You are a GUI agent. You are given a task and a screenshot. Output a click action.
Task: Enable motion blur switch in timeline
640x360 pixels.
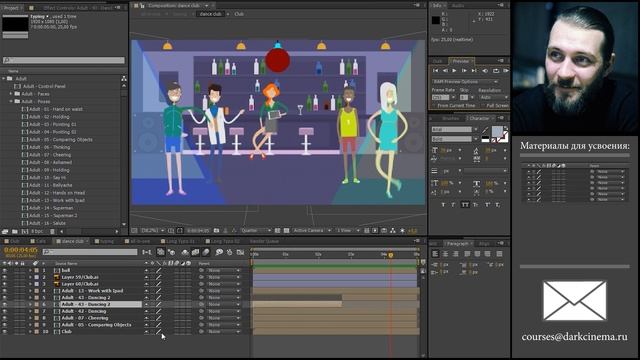206,252
